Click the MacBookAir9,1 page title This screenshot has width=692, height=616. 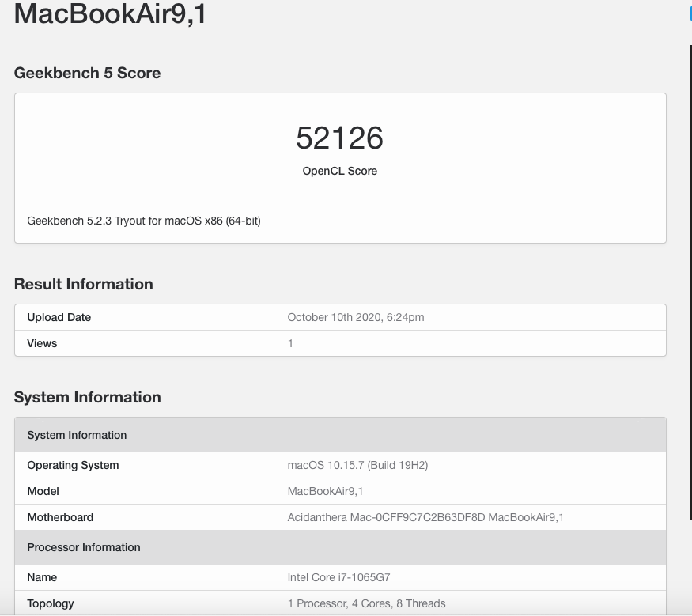110,14
